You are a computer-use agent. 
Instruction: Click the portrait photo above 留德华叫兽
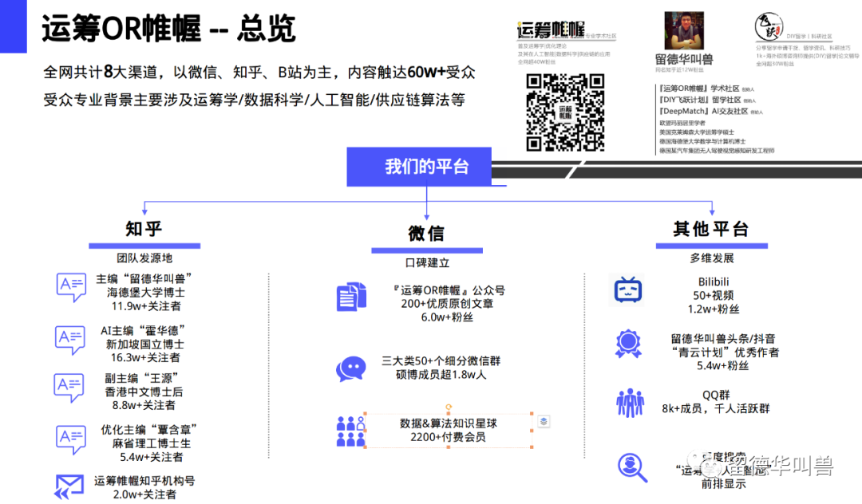684,31
